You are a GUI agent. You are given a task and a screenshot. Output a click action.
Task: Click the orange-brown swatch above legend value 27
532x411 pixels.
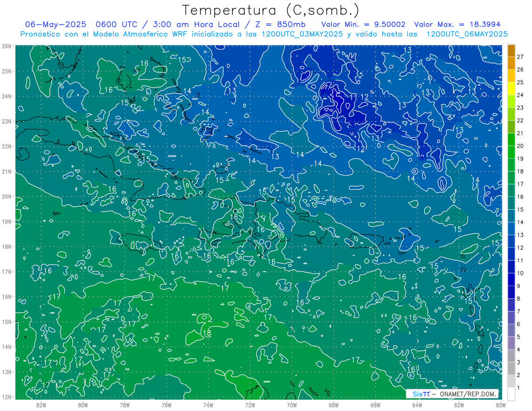pos(511,51)
